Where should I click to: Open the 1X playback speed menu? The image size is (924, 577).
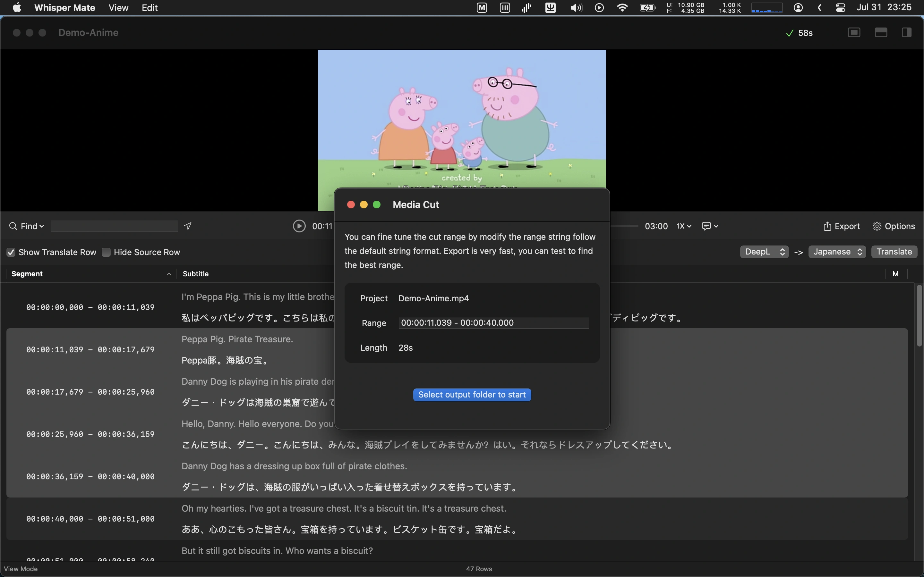point(683,226)
